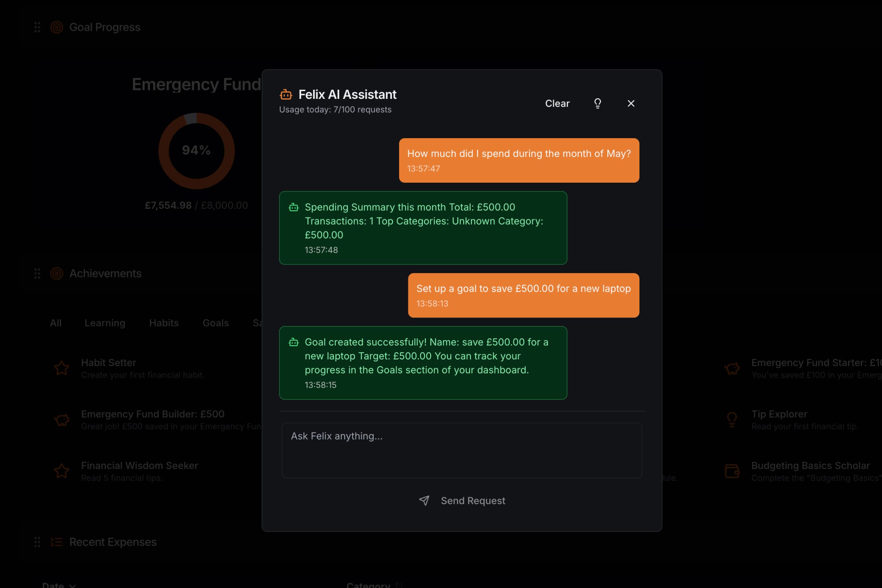Click the Recent Expenses list icon
Image resolution: width=882 pixels, height=588 pixels.
point(57,542)
